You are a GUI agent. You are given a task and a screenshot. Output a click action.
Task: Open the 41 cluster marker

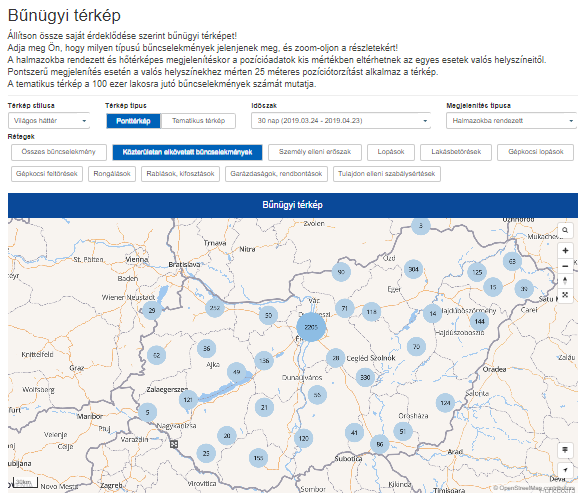[354, 433]
